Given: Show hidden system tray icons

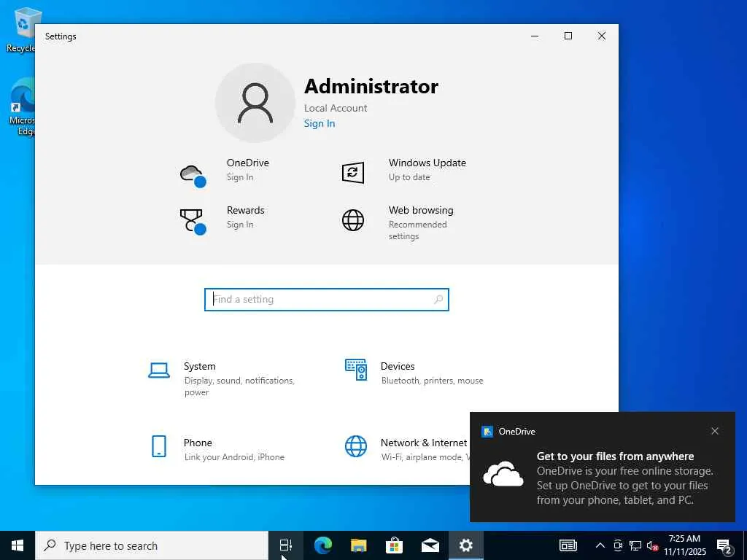Looking at the screenshot, I should (x=600, y=545).
